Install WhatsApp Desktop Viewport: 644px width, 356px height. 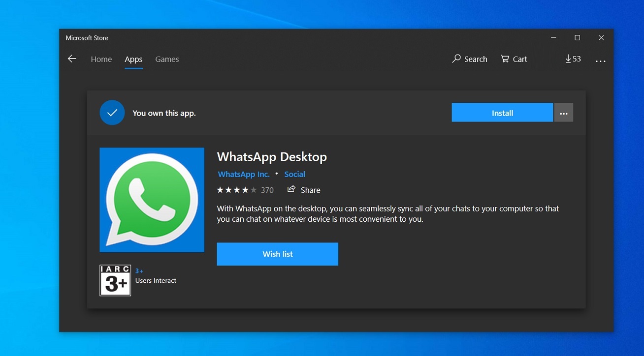[x=502, y=113]
